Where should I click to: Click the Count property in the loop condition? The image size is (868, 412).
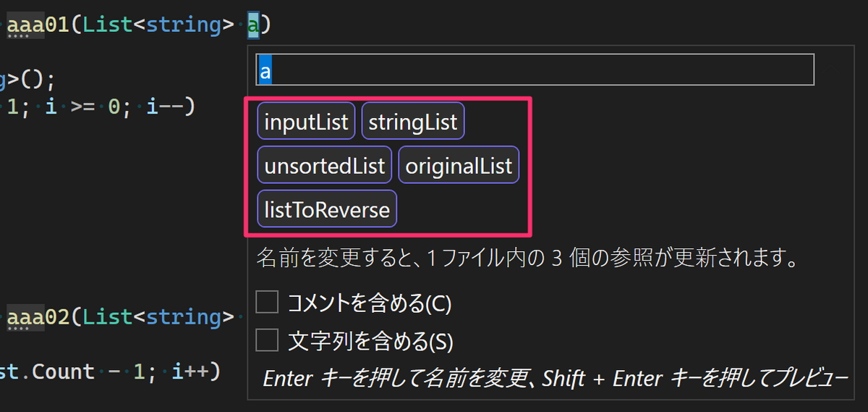tap(64, 371)
